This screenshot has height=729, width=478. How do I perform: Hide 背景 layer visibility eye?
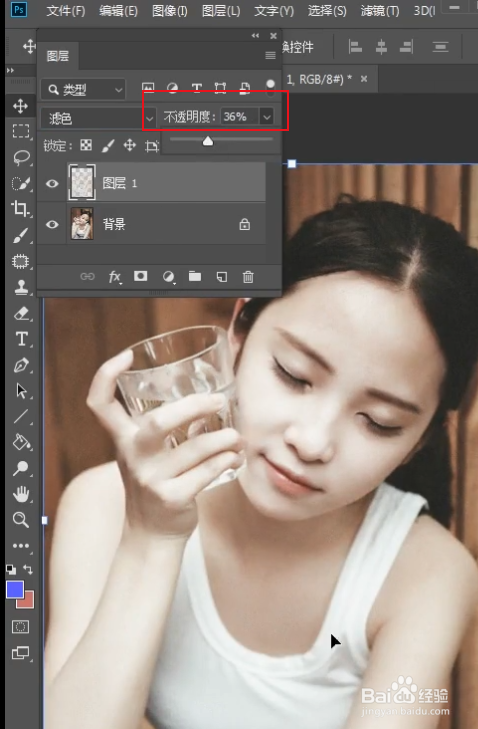pyautogui.click(x=52, y=225)
